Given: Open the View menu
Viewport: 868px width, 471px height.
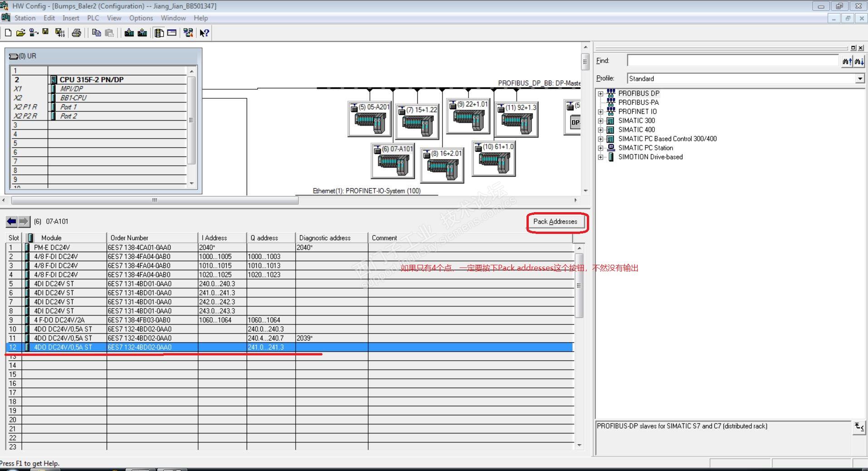Looking at the screenshot, I should pos(114,18).
